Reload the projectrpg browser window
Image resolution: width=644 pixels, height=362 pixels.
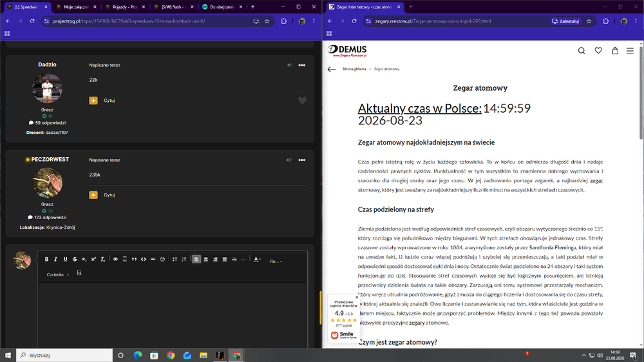pyautogui.click(x=32, y=21)
